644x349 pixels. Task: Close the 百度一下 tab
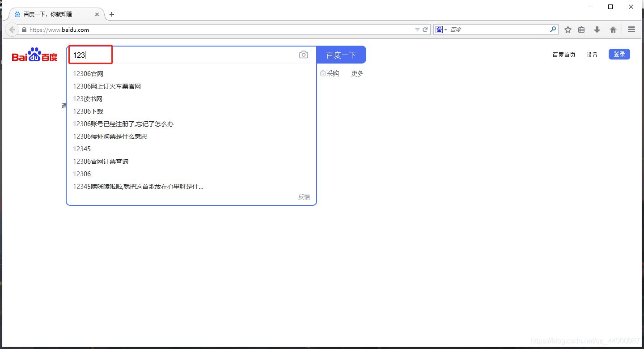pos(97,14)
